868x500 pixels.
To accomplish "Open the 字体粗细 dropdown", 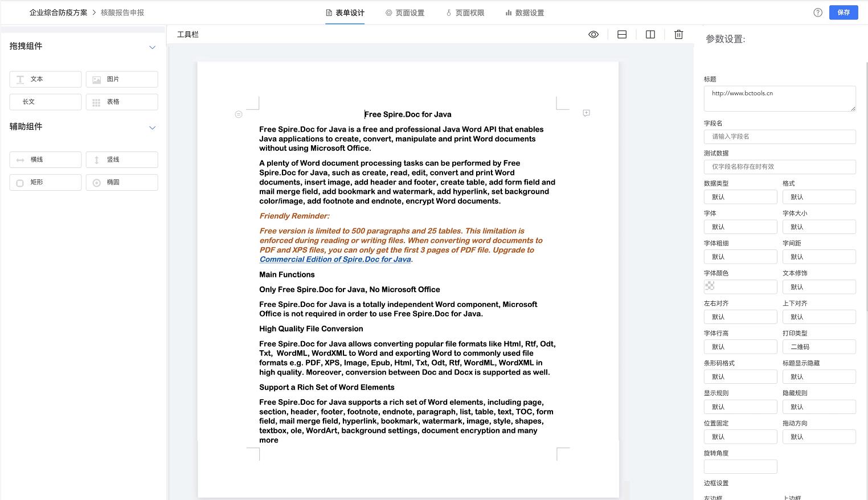I will 740,257.
